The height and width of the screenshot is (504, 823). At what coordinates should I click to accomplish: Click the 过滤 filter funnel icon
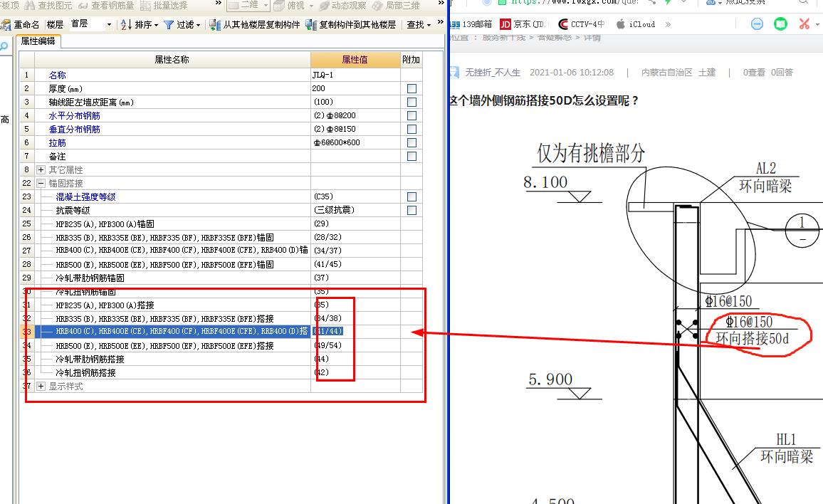point(169,25)
